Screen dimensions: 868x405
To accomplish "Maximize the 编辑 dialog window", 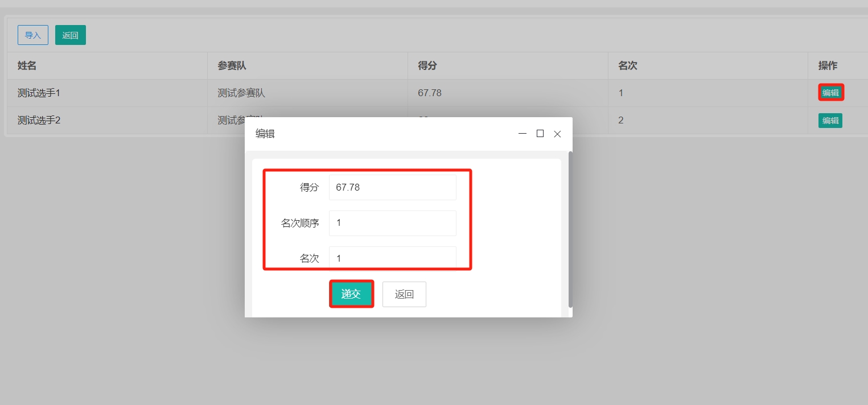I will (x=540, y=134).
